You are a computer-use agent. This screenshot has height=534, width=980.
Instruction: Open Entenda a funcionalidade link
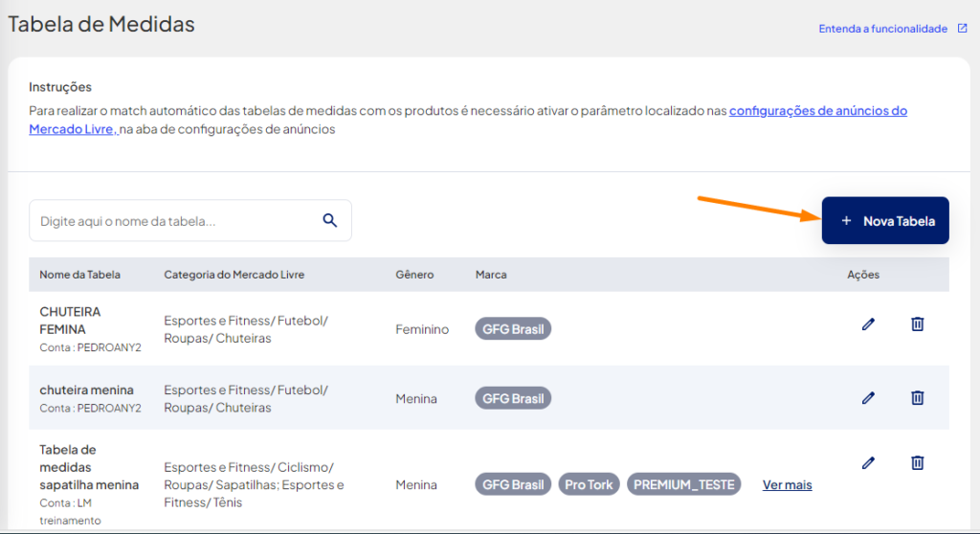tap(882, 29)
